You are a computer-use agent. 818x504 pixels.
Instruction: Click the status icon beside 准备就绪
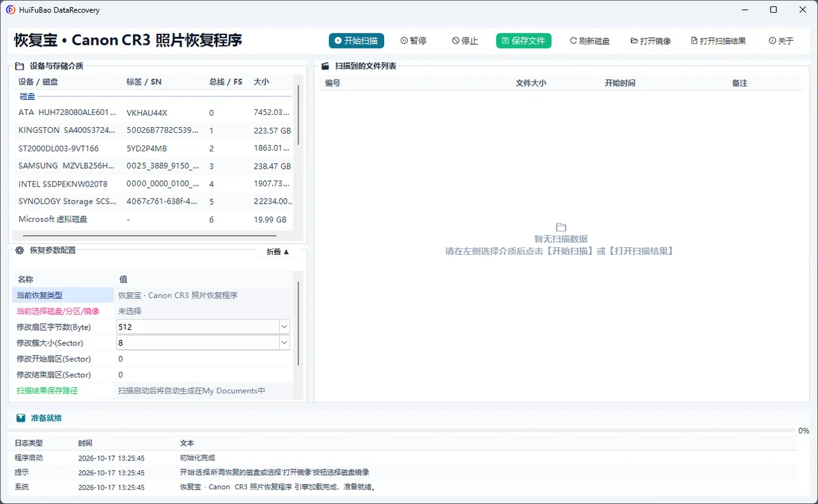tap(21, 418)
